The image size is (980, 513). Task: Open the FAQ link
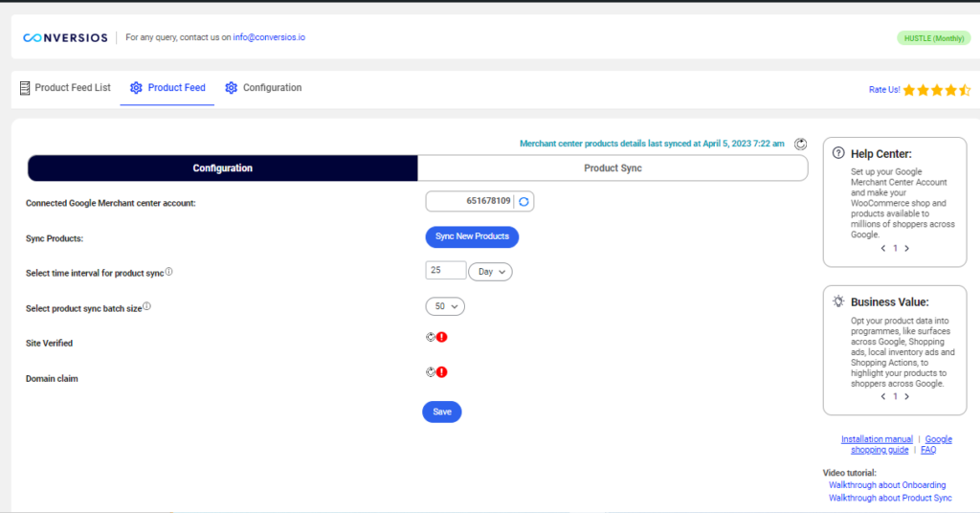click(x=928, y=450)
